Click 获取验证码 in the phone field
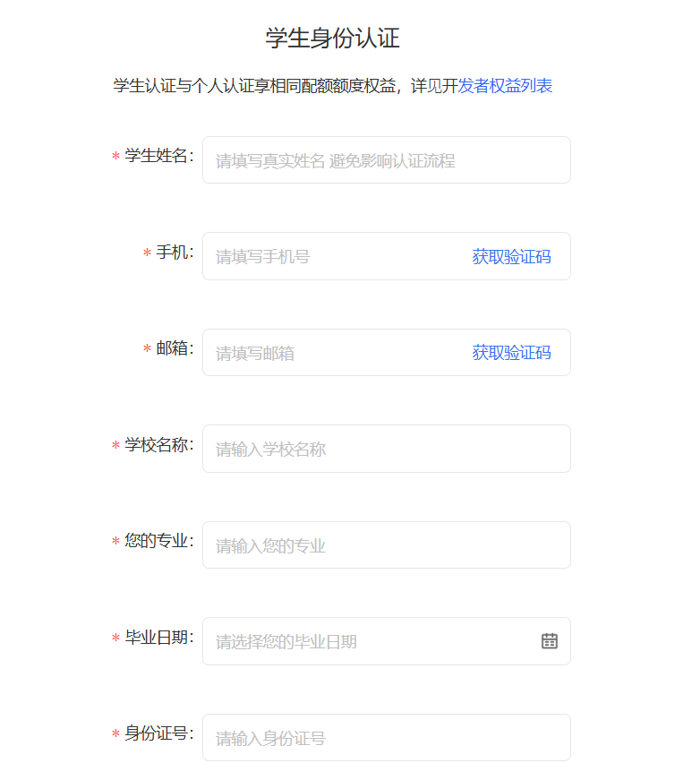Image resolution: width=700 pixels, height=780 pixels. tap(511, 257)
